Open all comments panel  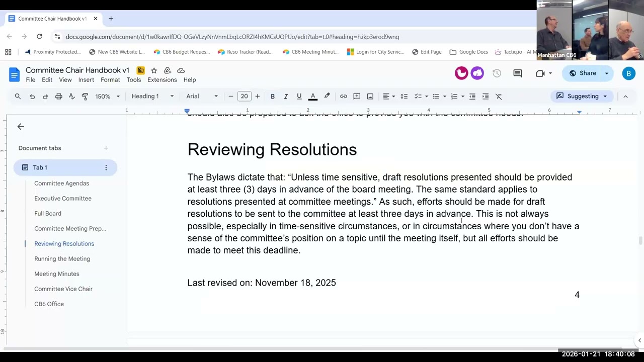[x=517, y=73]
